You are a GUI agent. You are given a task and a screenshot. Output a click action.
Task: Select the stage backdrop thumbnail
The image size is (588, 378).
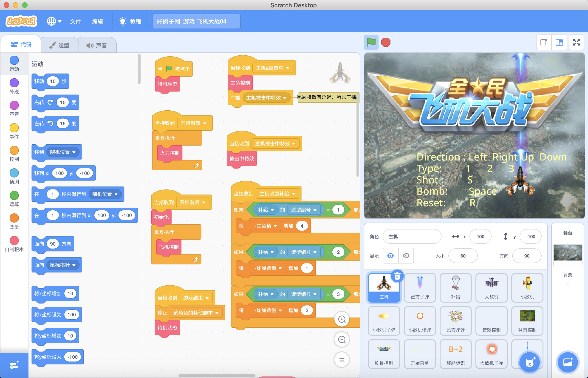(x=568, y=253)
